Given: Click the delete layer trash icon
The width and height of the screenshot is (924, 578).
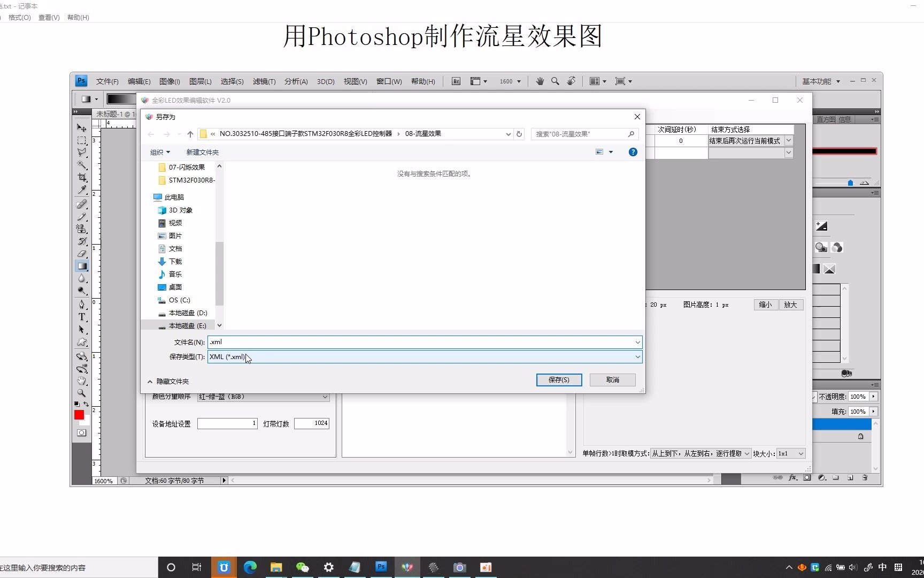Looking at the screenshot, I should [x=865, y=477].
